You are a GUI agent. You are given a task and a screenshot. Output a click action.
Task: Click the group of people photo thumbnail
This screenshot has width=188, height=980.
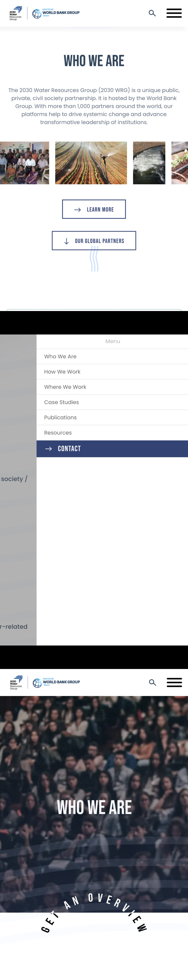pyautogui.click(x=24, y=163)
